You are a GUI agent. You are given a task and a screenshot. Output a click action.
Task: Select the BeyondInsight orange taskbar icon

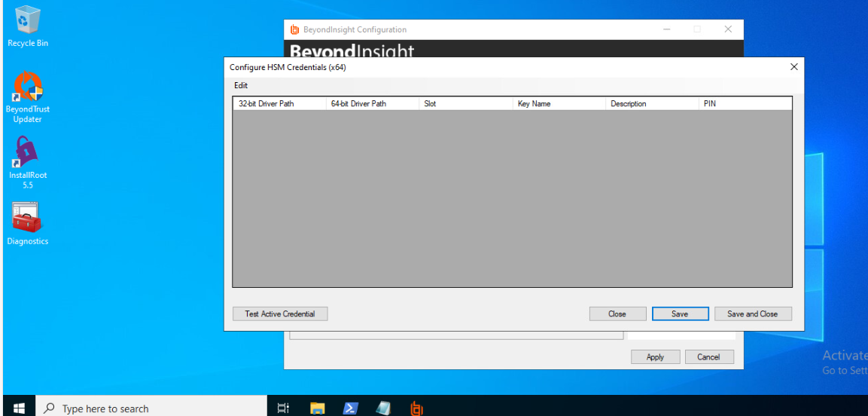pyautogui.click(x=417, y=408)
